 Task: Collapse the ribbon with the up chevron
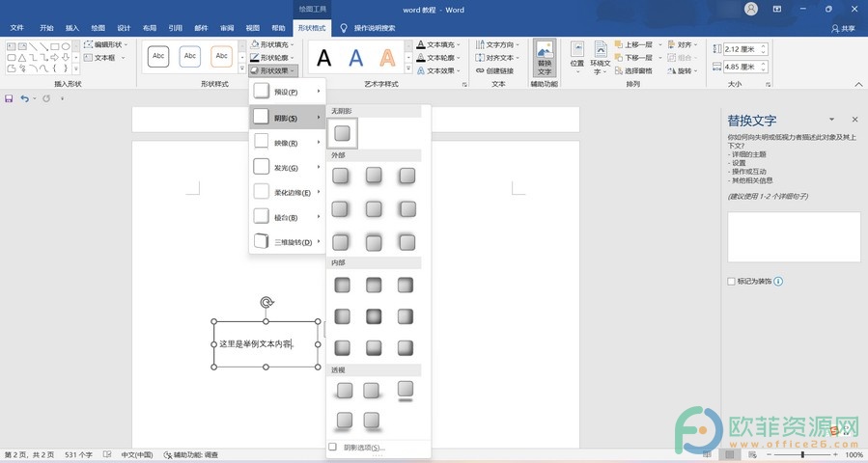[858, 84]
